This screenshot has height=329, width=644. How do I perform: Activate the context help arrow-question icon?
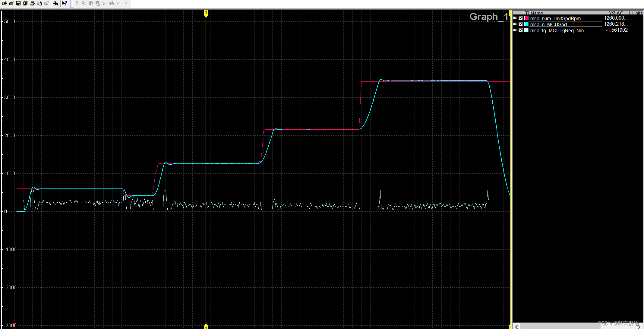point(65,3)
